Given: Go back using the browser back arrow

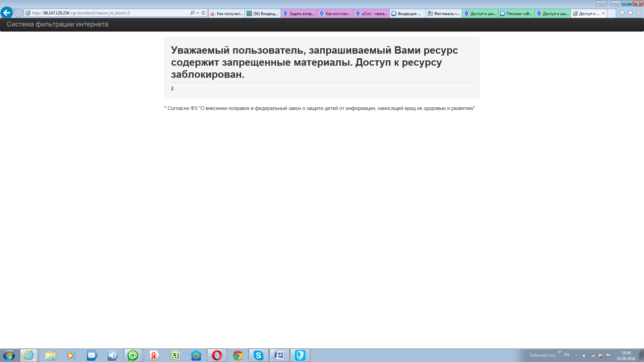Looking at the screenshot, I should 7,13.
